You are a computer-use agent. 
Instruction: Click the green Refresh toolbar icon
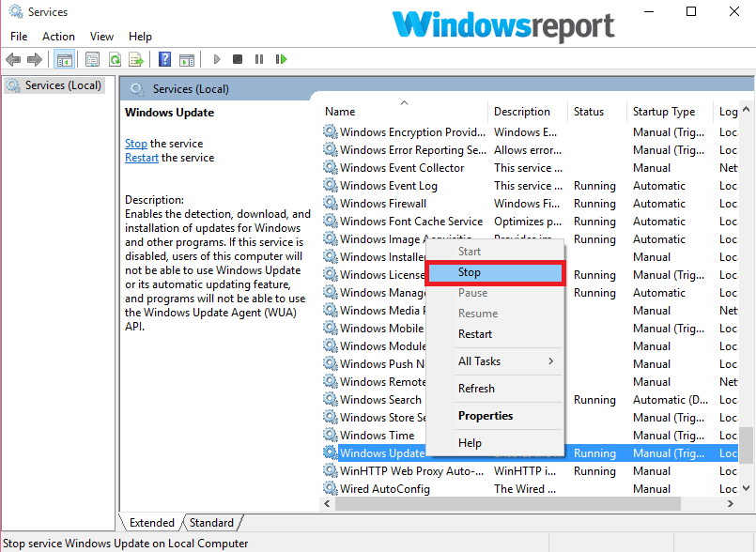point(115,59)
